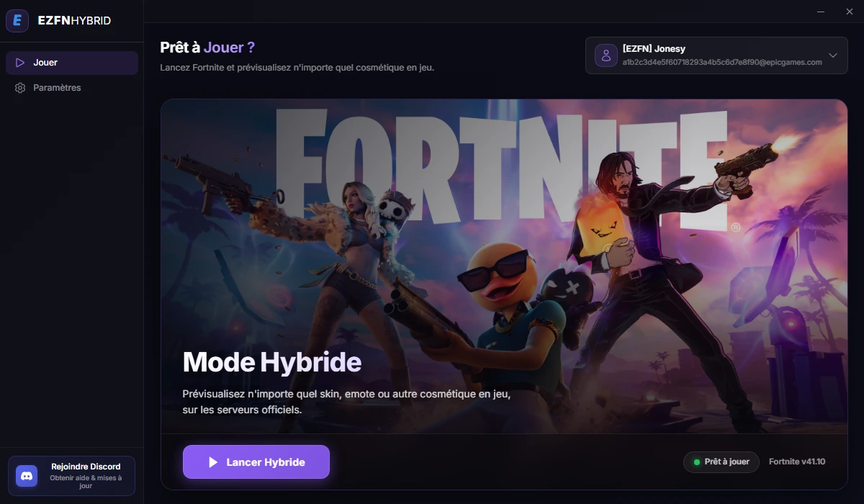Minimize the launcher window

821,12
